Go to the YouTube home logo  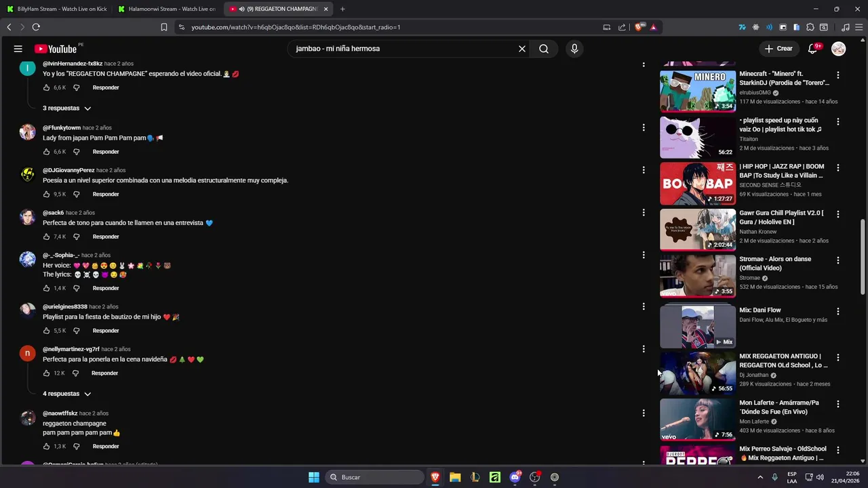(56, 49)
